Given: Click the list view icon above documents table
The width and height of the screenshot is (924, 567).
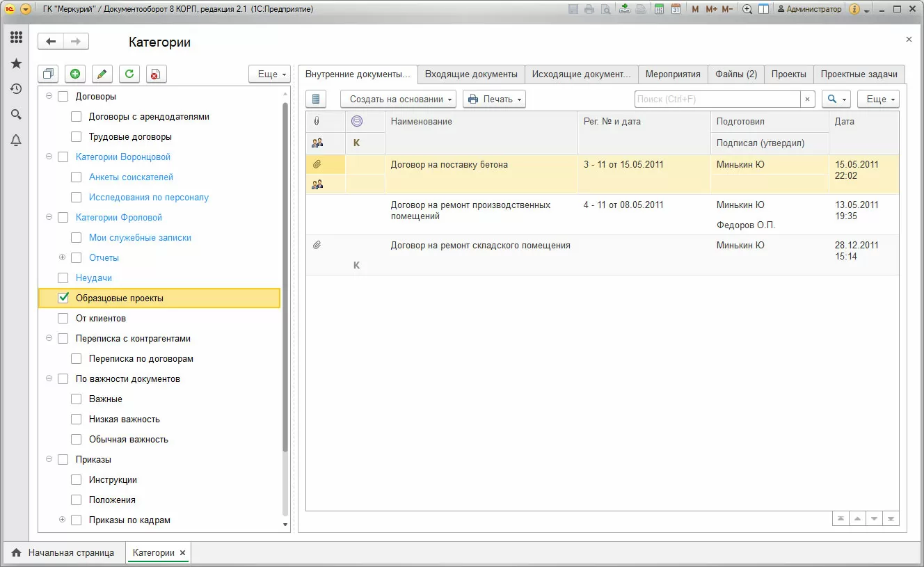Looking at the screenshot, I should 316,99.
